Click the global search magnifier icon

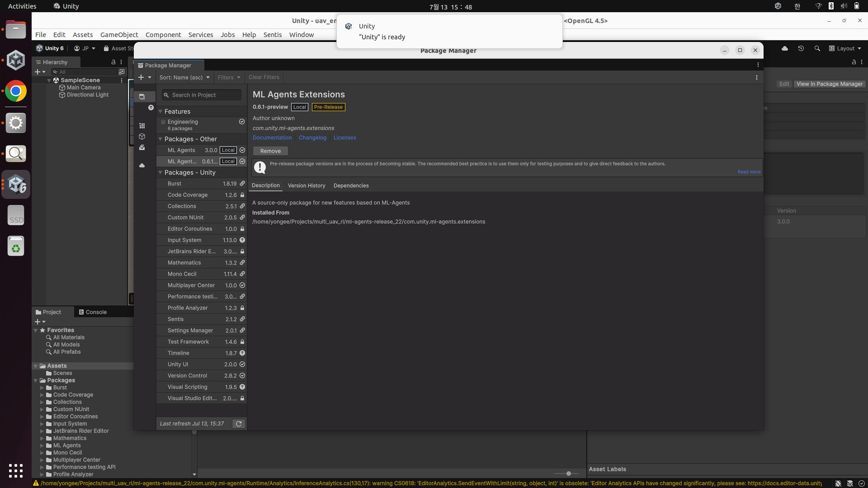[x=817, y=48]
